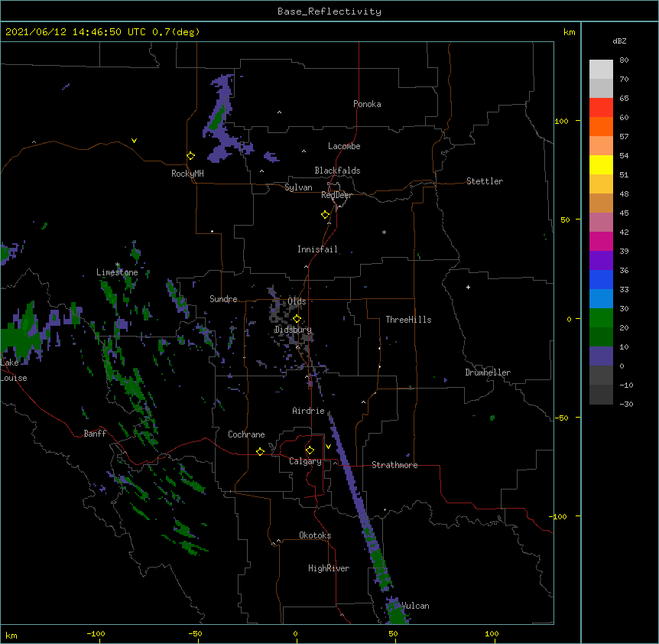
Task: Click the Sundre label
Action: [x=223, y=299]
